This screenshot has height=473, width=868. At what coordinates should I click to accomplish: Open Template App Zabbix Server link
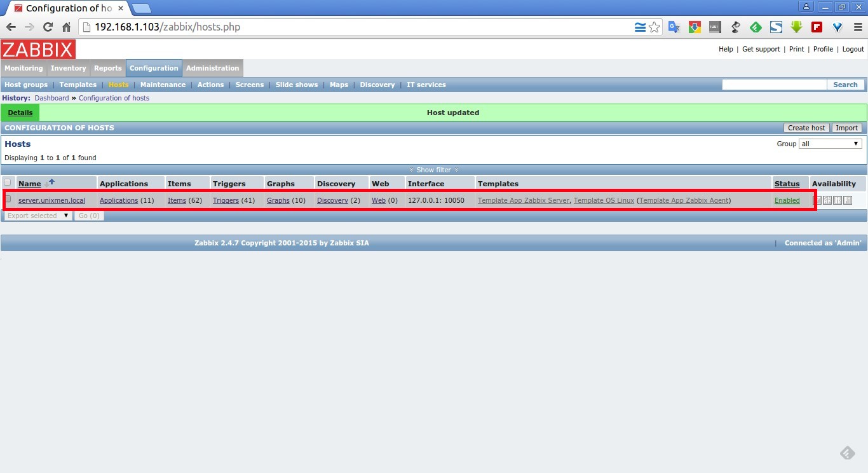tap(524, 200)
